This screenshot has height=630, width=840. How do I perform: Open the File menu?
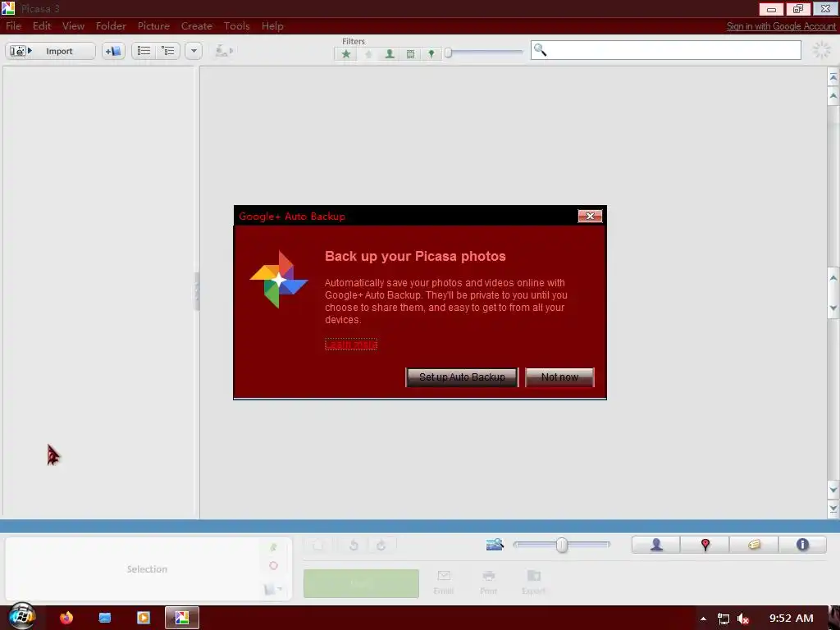13,25
